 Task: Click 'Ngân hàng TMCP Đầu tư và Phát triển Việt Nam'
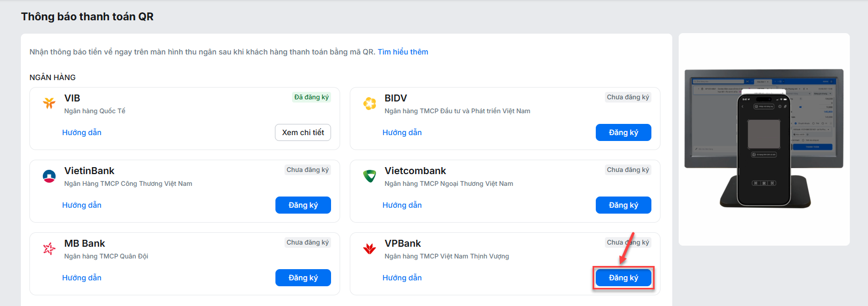(x=457, y=111)
